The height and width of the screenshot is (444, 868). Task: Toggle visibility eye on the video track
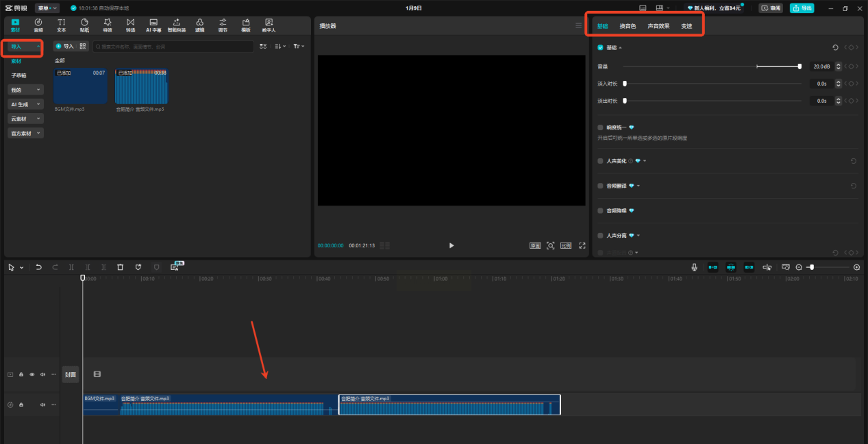(32, 375)
